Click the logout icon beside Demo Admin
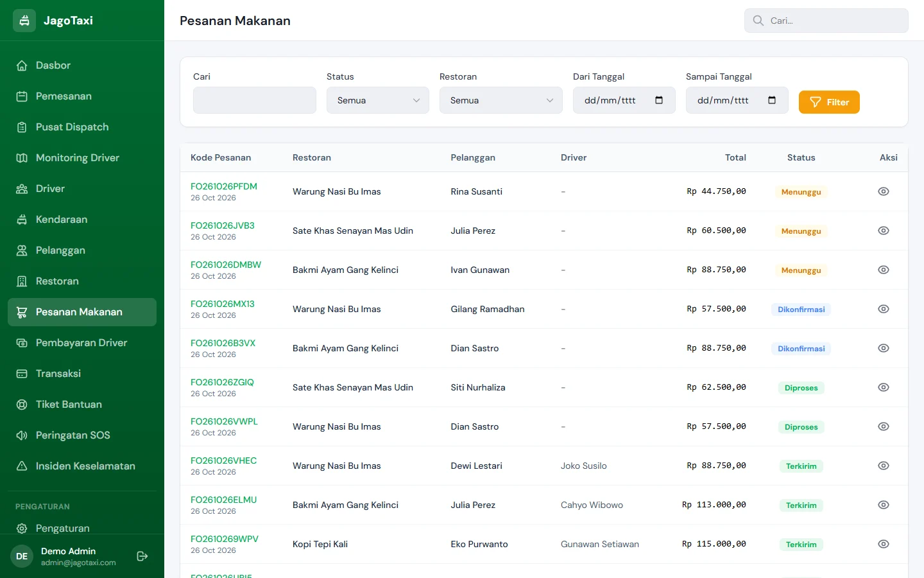The height and width of the screenshot is (578, 924). [x=142, y=556]
